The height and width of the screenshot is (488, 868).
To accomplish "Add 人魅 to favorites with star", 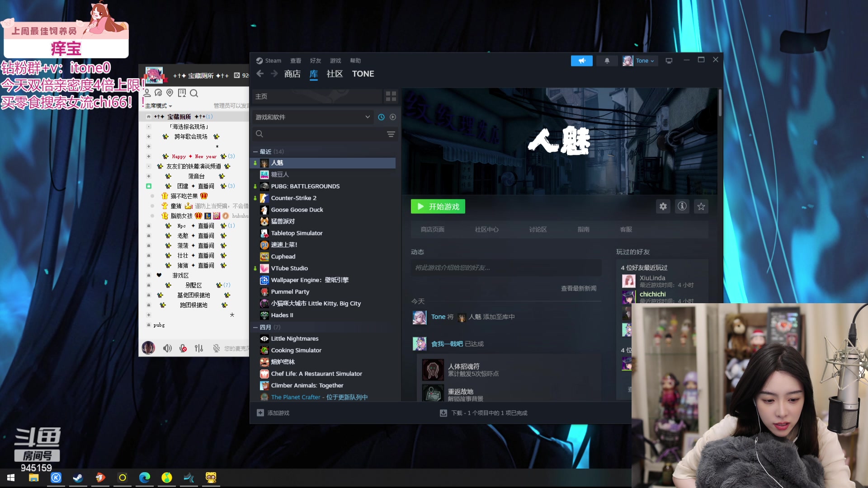I will point(701,206).
